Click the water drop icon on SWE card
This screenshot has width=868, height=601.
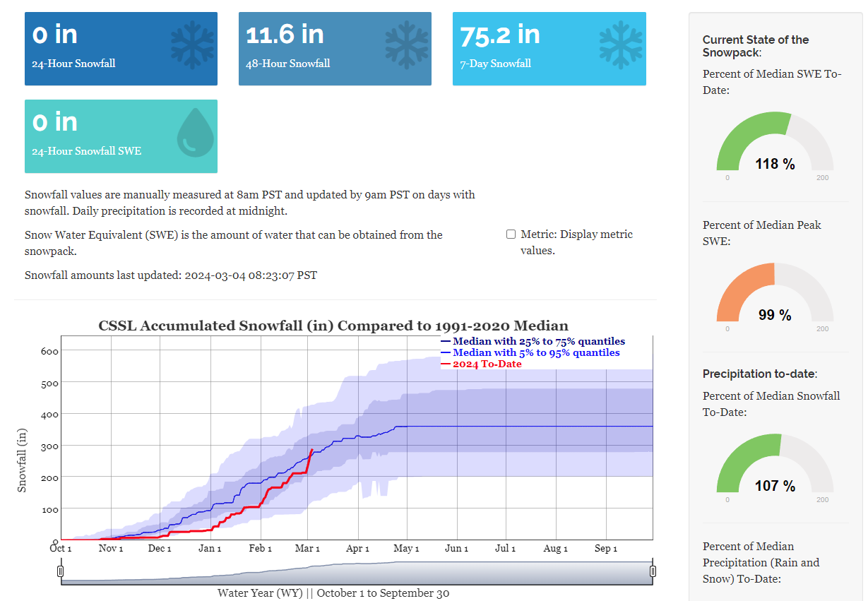(196, 133)
